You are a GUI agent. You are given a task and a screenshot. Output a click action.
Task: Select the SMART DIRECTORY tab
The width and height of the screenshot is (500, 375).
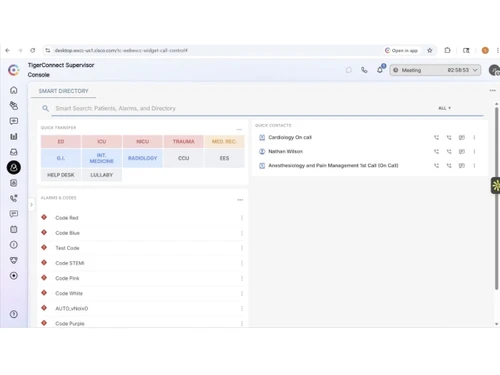63,91
